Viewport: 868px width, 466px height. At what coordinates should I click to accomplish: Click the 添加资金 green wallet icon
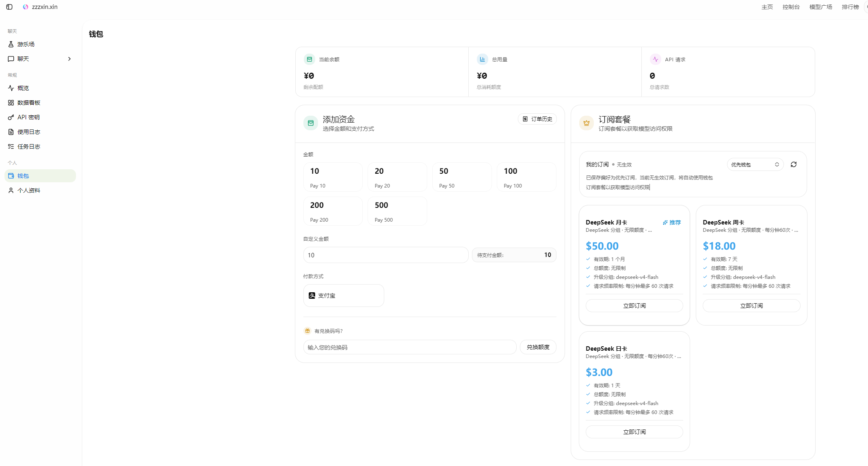[311, 123]
